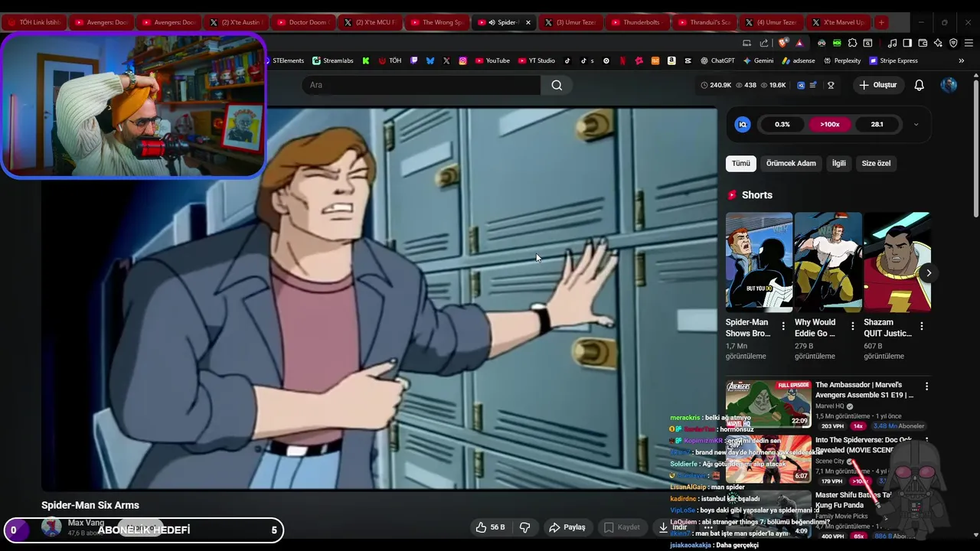Open The Ambassador Avengers Assemble video
Image resolution: width=980 pixels, height=551 pixels.
point(864,390)
